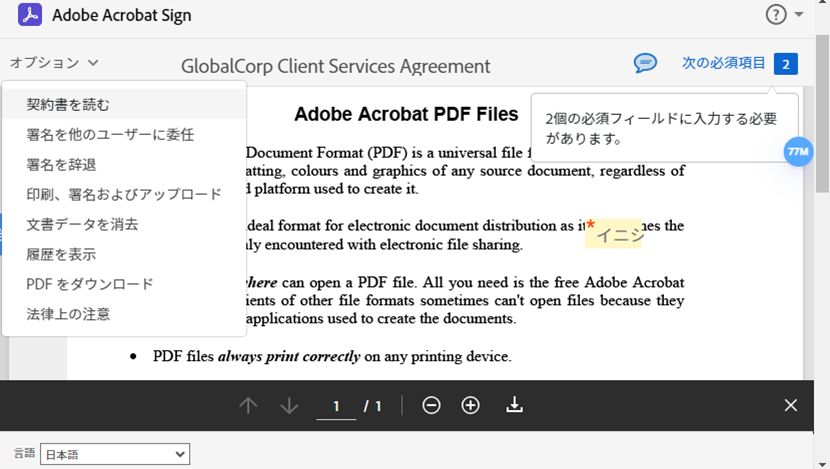
Task: Expand the help menu dropdown arrow
Action: [x=799, y=14]
